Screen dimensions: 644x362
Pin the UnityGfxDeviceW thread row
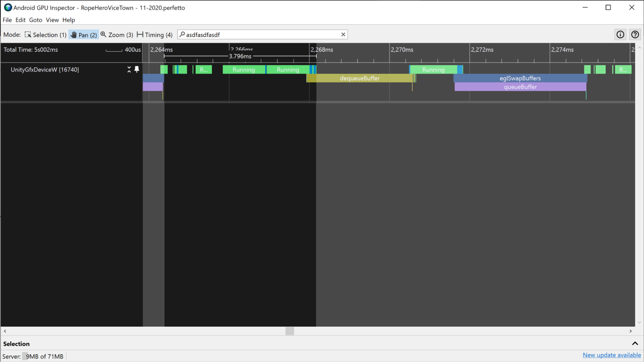click(x=137, y=70)
